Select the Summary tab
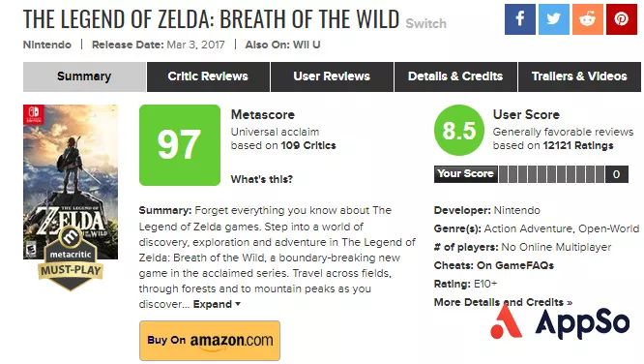 tap(84, 76)
